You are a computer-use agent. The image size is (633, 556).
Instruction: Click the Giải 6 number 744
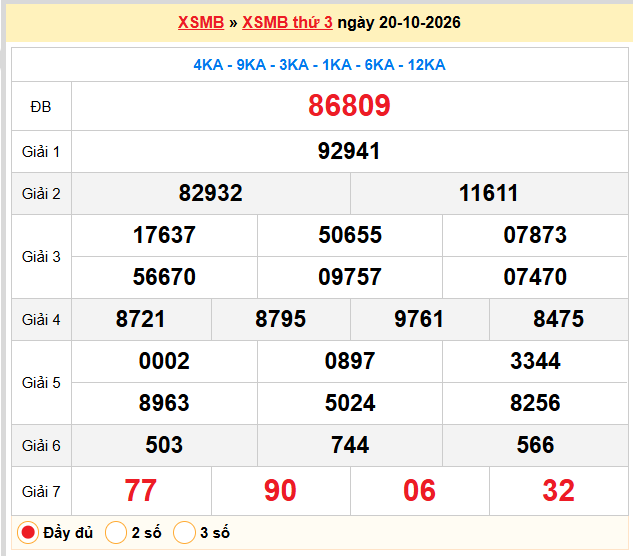coord(350,445)
